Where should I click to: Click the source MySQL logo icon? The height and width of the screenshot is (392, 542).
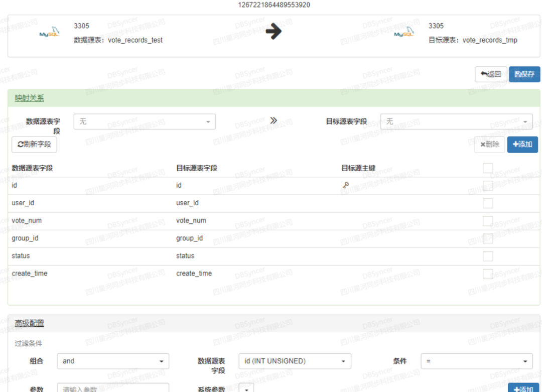pos(49,32)
